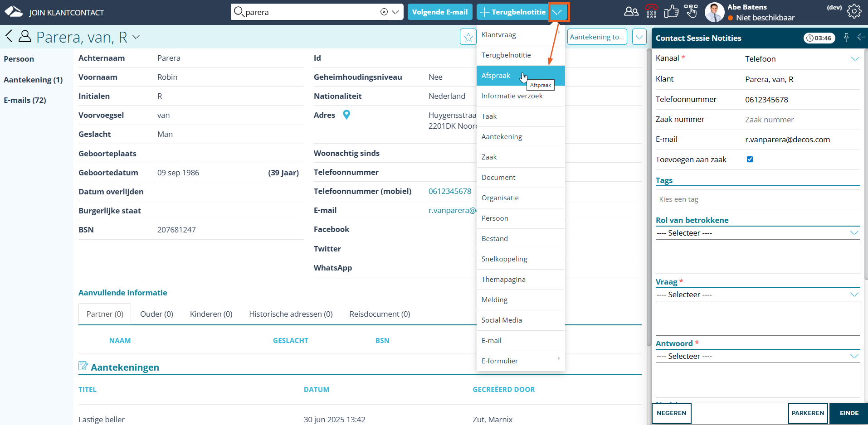
Task: Select Informatie verzoek menu entry
Action: (x=512, y=96)
